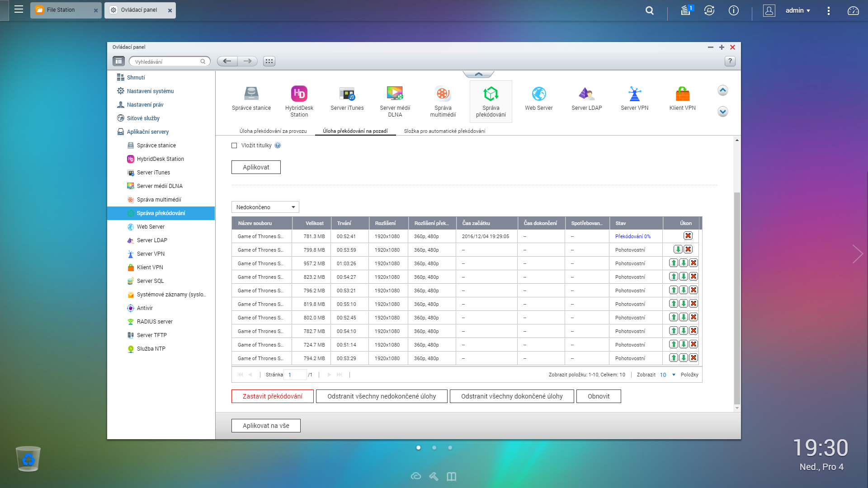Open the Nedokončeno filter dropdown
Image resolution: width=868 pixels, height=488 pixels.
pyautogui.click(x=265, y=207)
